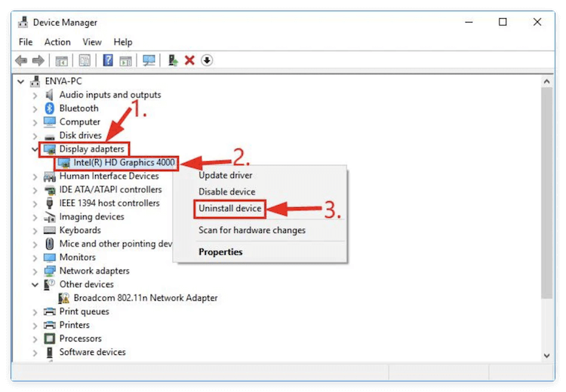Collapse the Other devices node

pyautogui.click(x=35, y=284)
